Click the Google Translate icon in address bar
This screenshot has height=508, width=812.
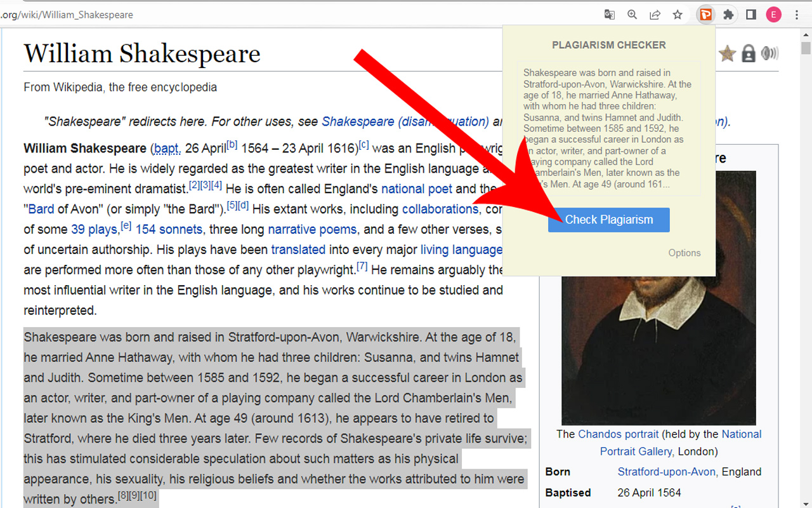click(x=609, y=15)
